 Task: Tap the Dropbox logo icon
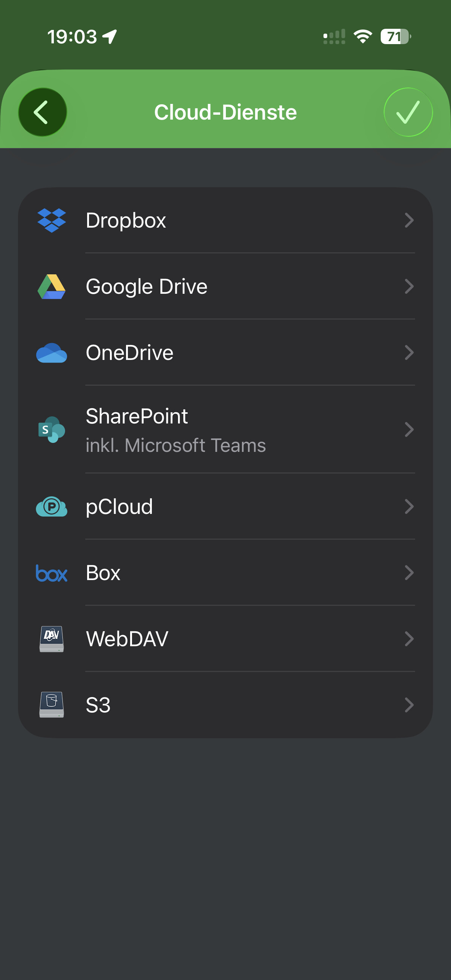tap(52, 220)
